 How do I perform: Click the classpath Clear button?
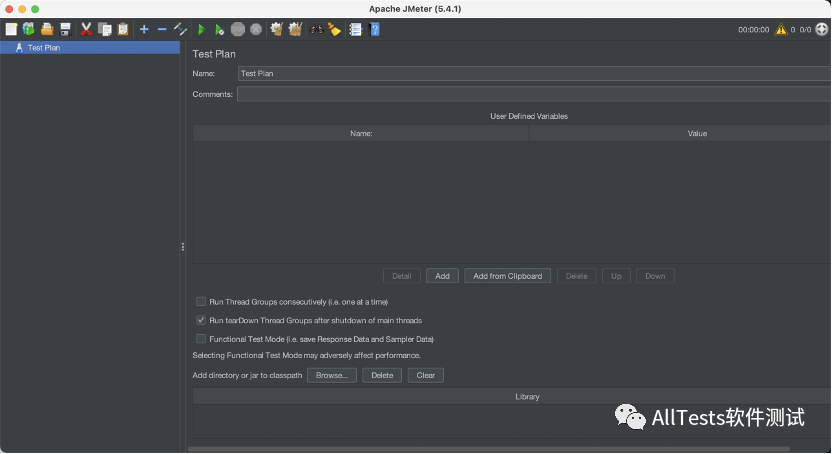tap(426, 376)
